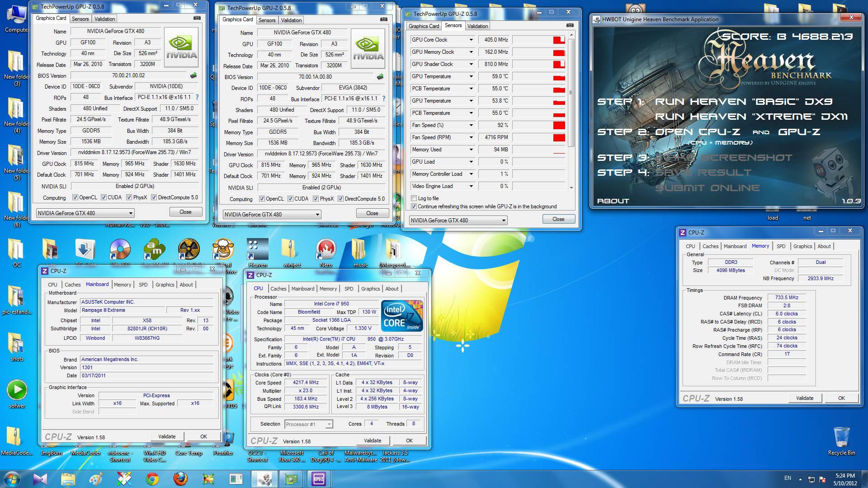Open the SPD tab in CPU-Z memory window
Viewport: 868px width, 488px height.
781,246
